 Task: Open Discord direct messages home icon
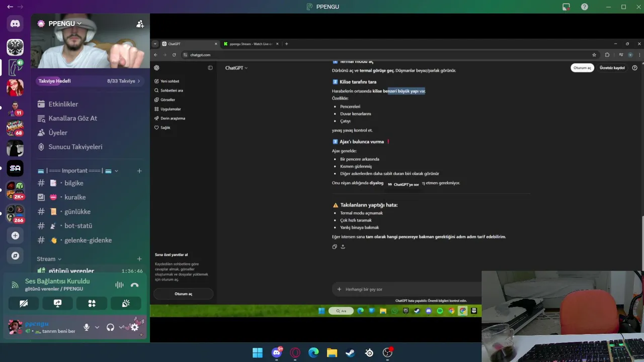pos(15,24)
